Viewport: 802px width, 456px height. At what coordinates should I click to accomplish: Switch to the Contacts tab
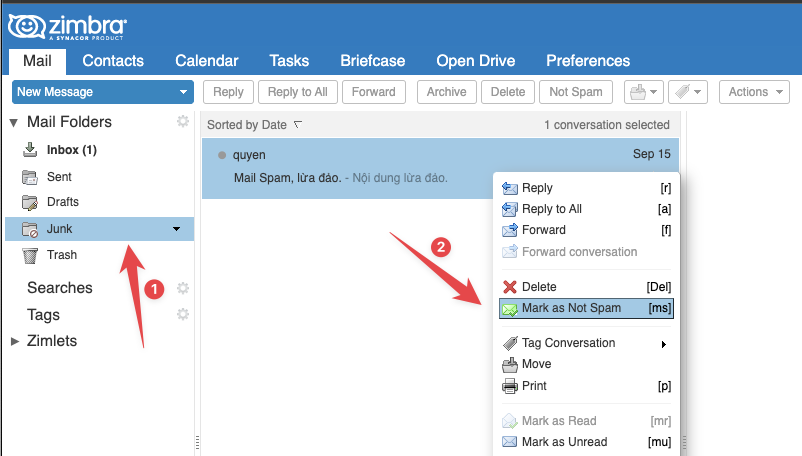[113, 61]
